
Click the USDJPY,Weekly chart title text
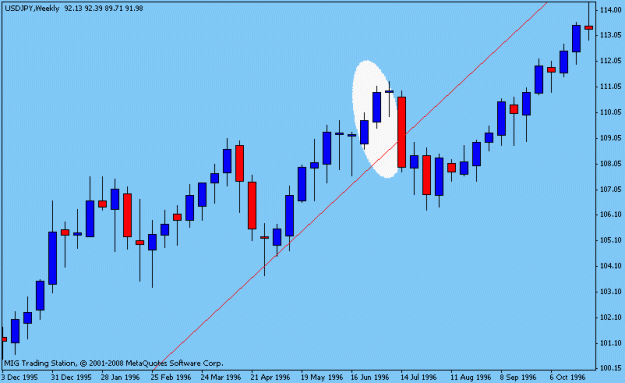32,8
